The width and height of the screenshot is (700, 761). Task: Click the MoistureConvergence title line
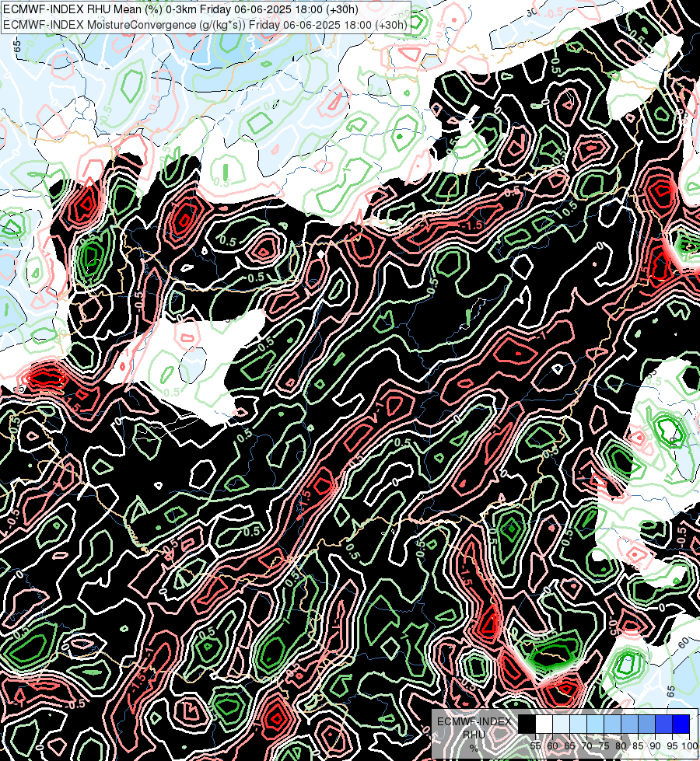pyautogui.click(x=205, y=24)
